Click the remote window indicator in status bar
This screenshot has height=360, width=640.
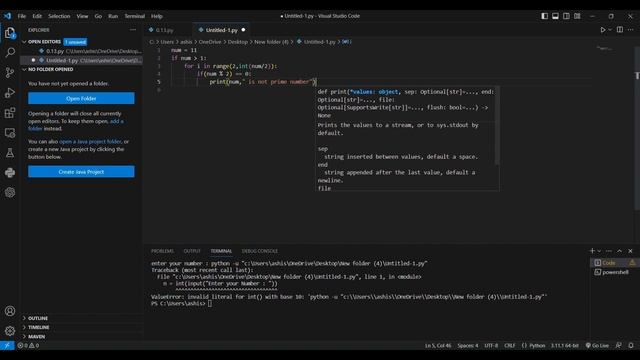(x=7, y=345)
